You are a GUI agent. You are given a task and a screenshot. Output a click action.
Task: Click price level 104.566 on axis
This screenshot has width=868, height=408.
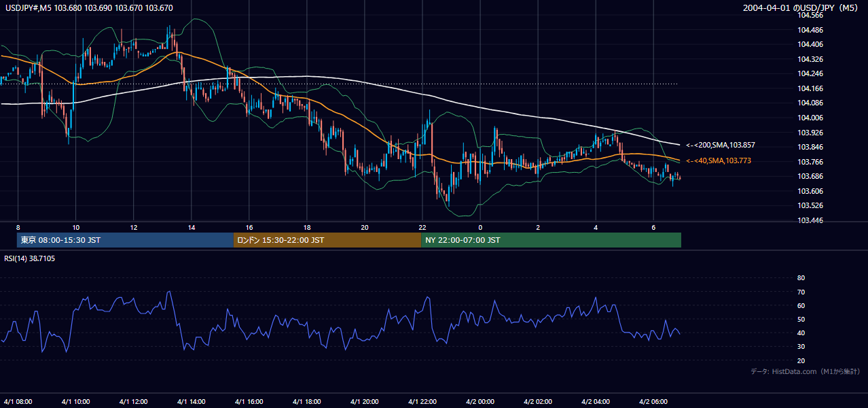810,15
